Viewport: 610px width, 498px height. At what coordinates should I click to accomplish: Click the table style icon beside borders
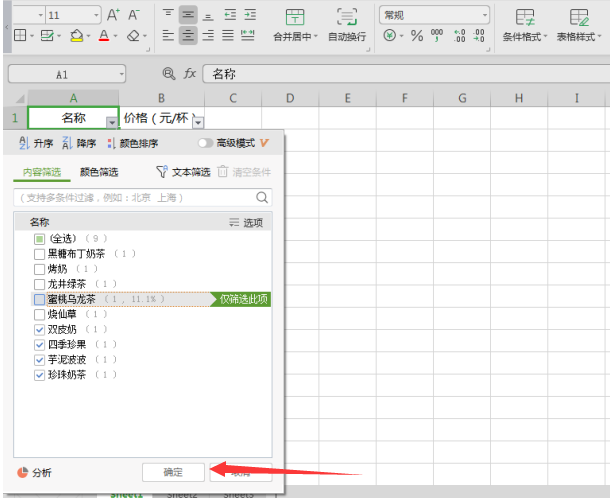click(47, 36)
